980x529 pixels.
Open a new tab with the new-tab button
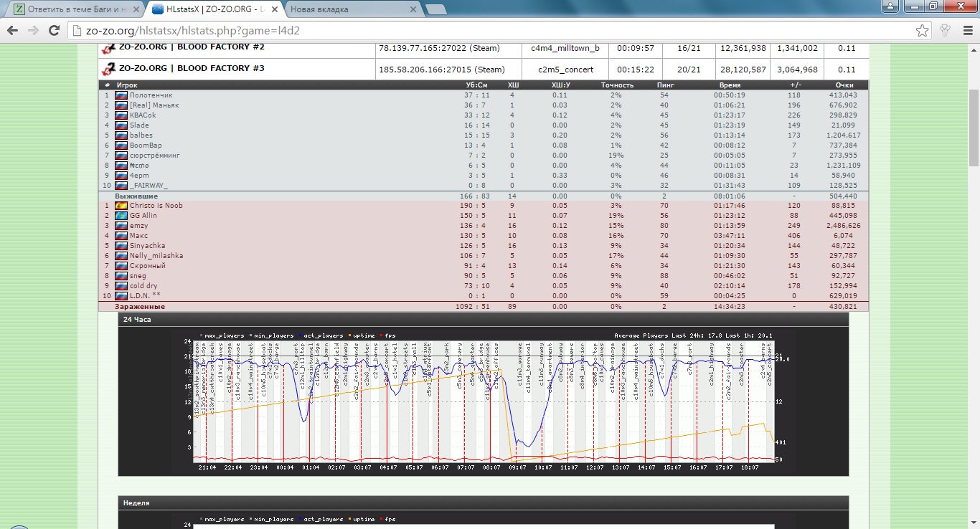pos(435,9)
